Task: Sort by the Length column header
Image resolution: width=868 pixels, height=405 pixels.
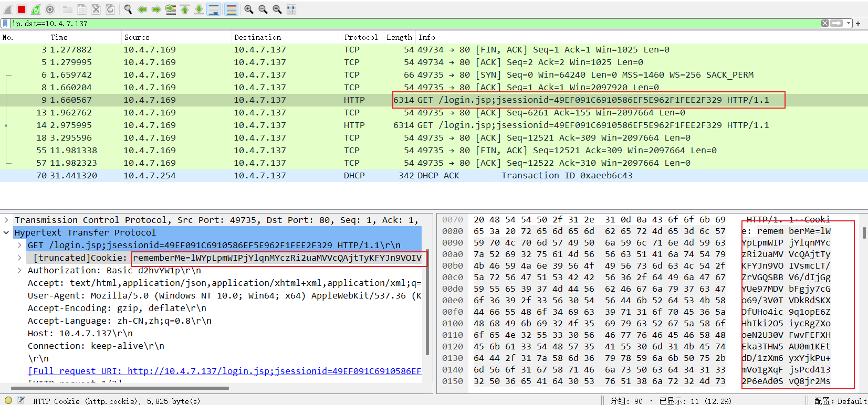Action: point(400,37)
